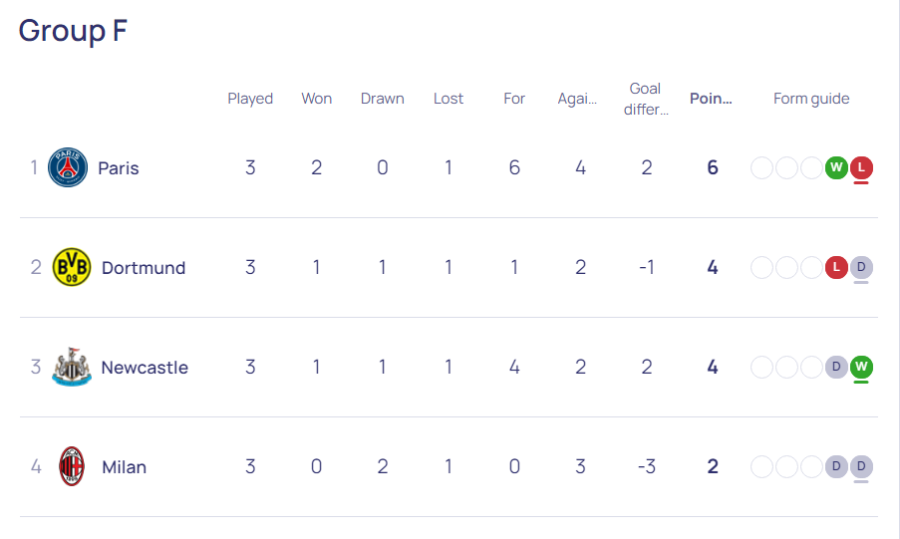Click Newcastle's grey D form badge

[836, 367]
